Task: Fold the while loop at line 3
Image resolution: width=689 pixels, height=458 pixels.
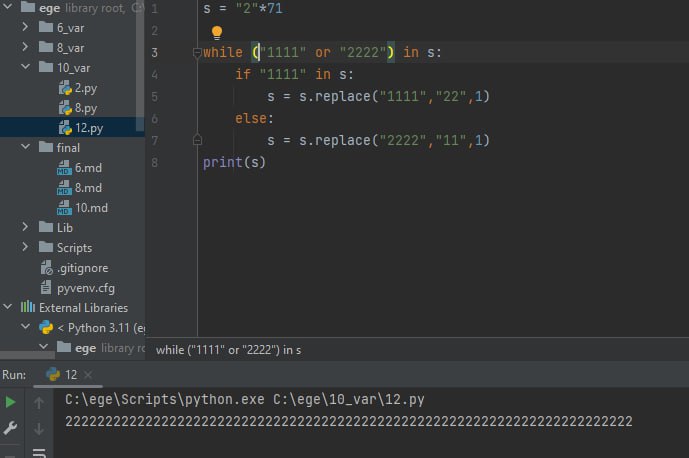Action: pos(197,53)
